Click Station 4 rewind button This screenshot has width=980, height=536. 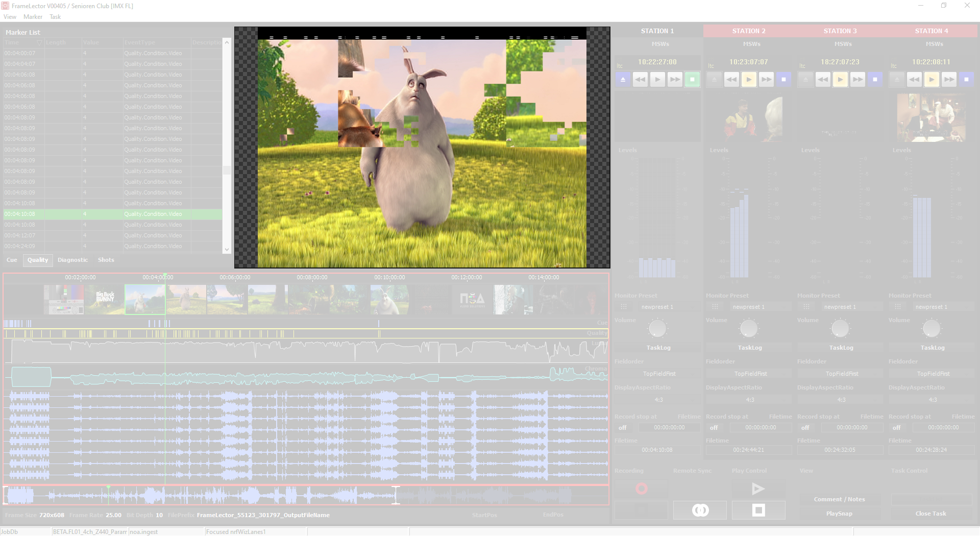(914, 80)
